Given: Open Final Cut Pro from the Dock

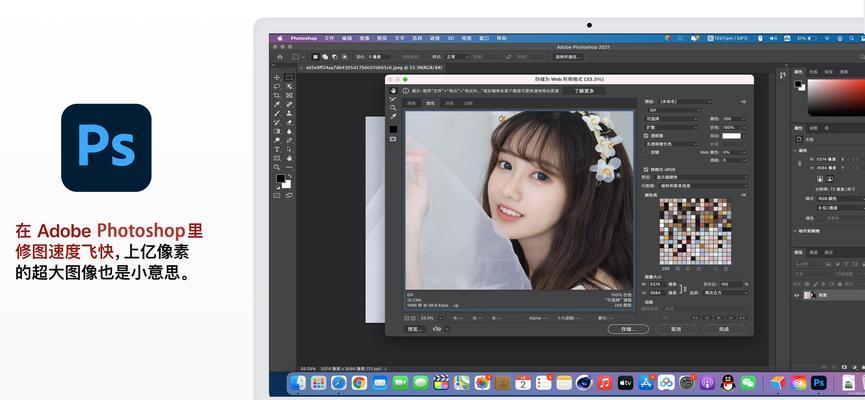Looking at the screenshot, I should (x=440, y=382).
